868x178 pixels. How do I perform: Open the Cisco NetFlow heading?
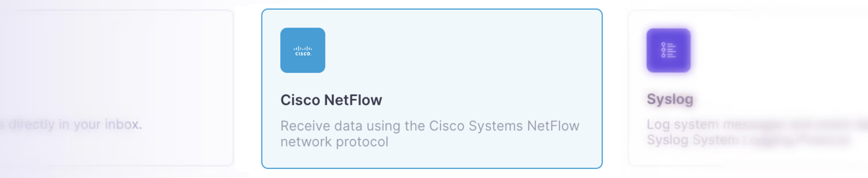[x=331, y=100]
